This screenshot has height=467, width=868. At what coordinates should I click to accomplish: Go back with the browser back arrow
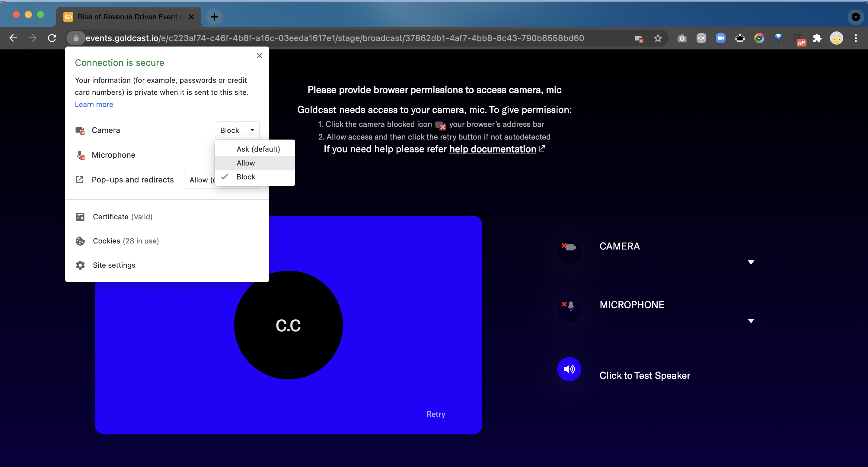[x=14, y=38]
